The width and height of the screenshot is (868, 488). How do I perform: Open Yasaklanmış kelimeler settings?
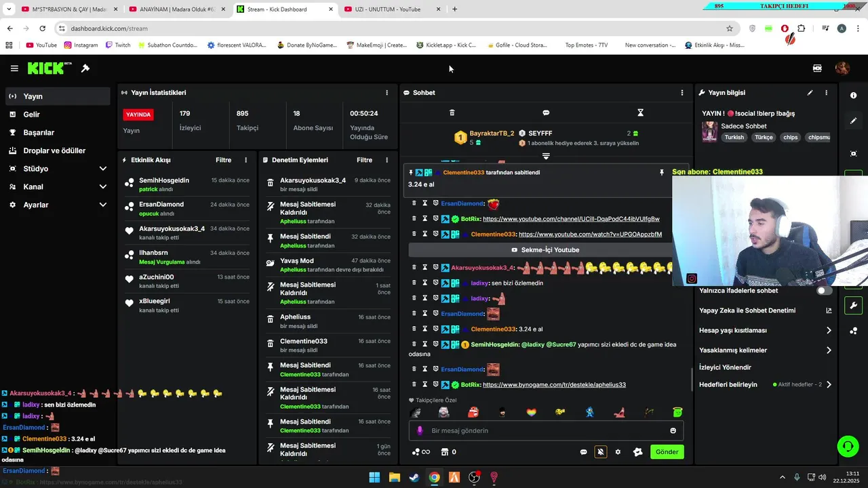coord(766,350)
